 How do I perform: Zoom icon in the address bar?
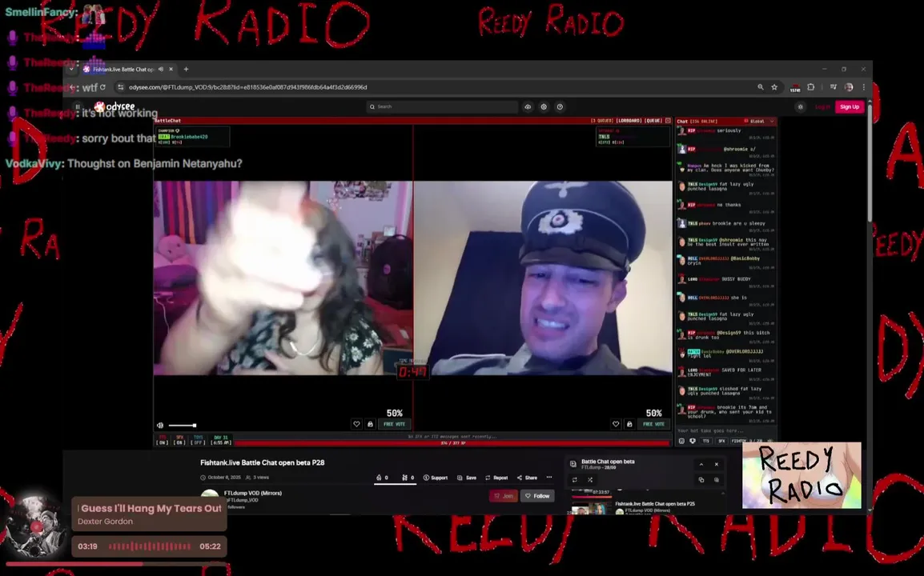point(760,87)
